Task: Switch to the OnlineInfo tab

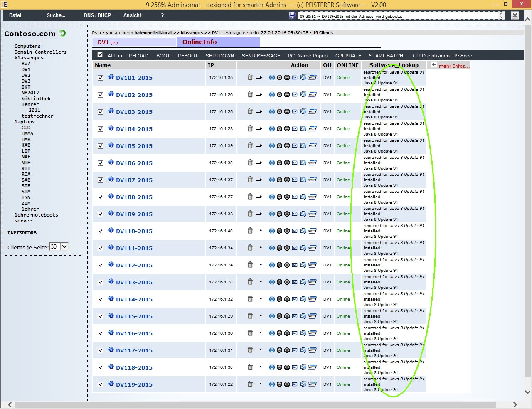Action: coord(218,42)
